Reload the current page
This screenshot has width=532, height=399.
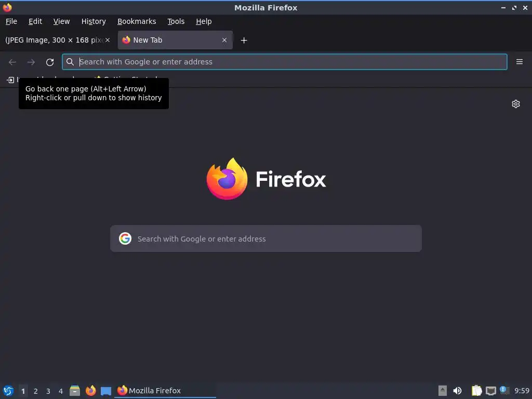(50, 62)
